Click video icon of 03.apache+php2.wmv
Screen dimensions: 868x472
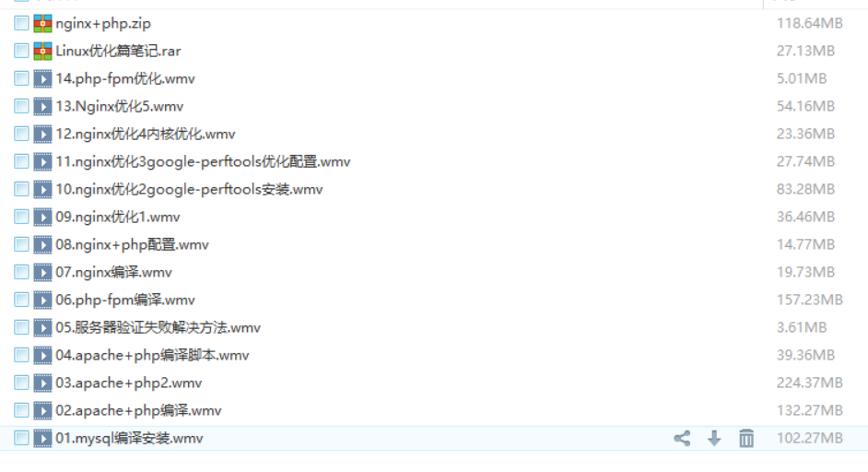pyautogui.click(x=42, y=383)
